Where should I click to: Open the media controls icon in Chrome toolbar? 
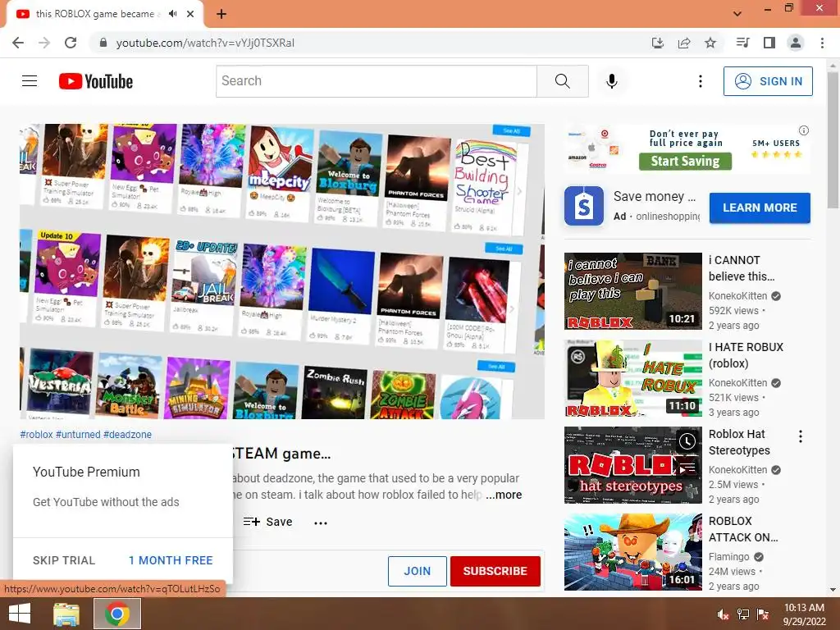742,43
